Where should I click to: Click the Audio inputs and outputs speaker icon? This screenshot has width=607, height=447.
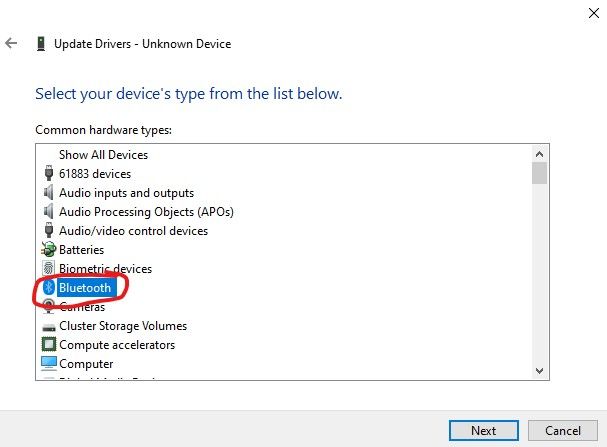point(48,192)
